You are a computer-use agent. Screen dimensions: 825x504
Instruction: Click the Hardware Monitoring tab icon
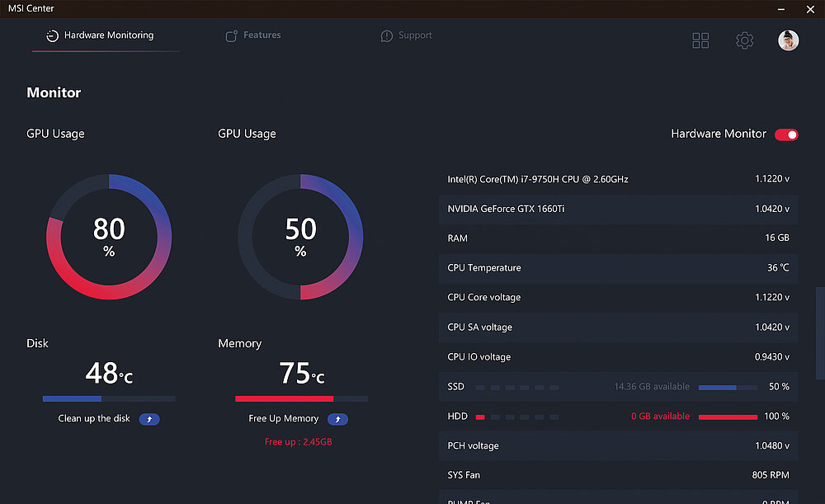(x=52, y=36)
